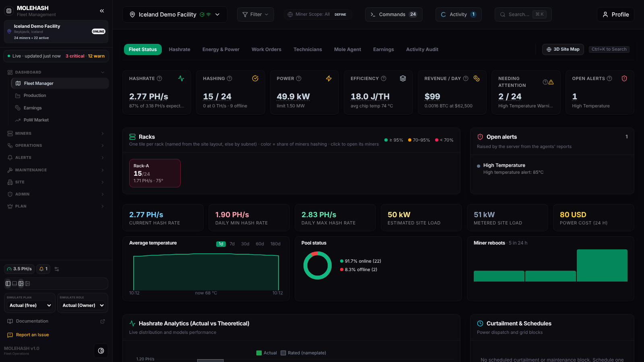Expand the MINERS sidebar section
The image size is (644, 362).
[x=56, y=134]
